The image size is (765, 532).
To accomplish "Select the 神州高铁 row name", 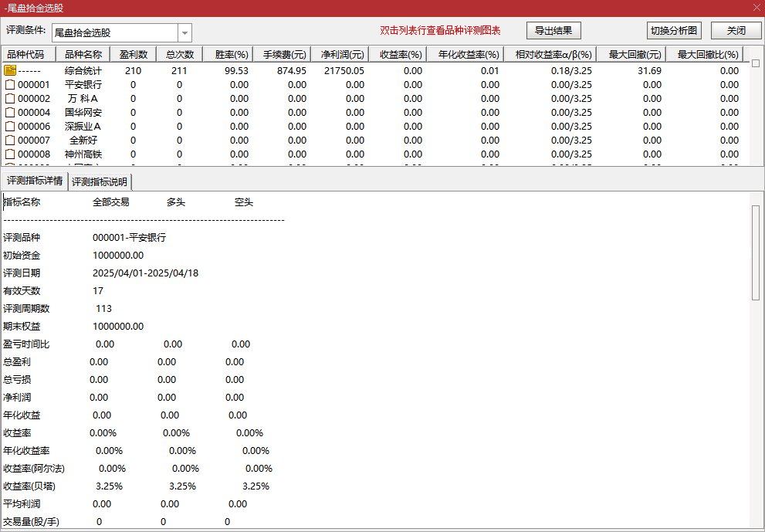I will (83, 154).
